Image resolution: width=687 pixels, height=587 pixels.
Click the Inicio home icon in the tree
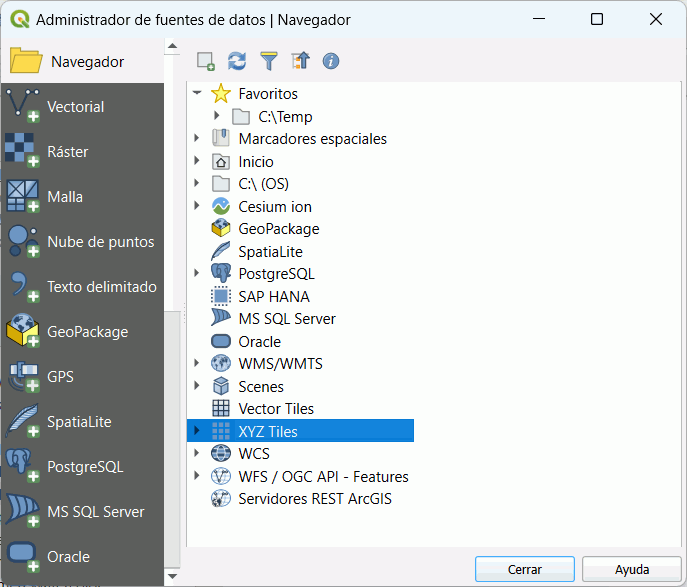(221, 162)
